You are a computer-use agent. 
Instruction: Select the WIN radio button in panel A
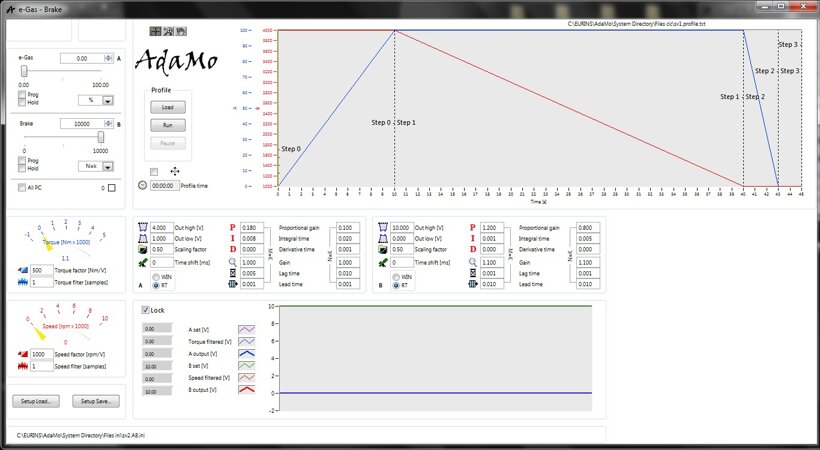click(x=155, y=276)
